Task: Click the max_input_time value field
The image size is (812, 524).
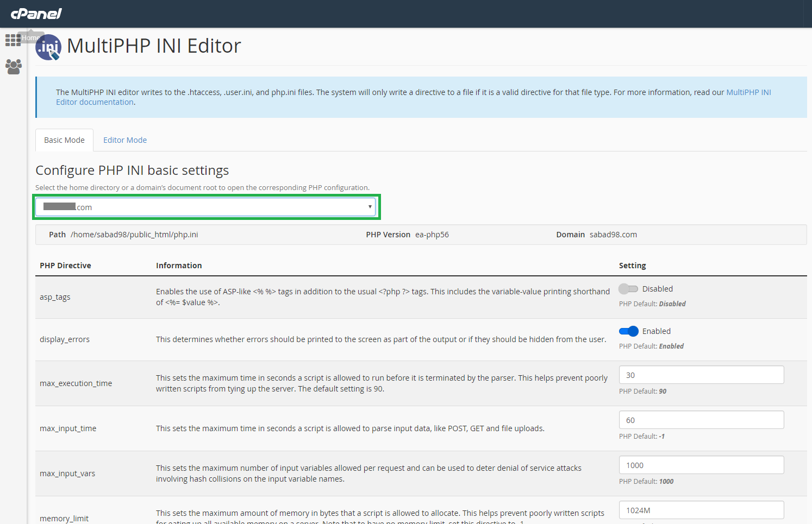Action: [x=701, y=420]
